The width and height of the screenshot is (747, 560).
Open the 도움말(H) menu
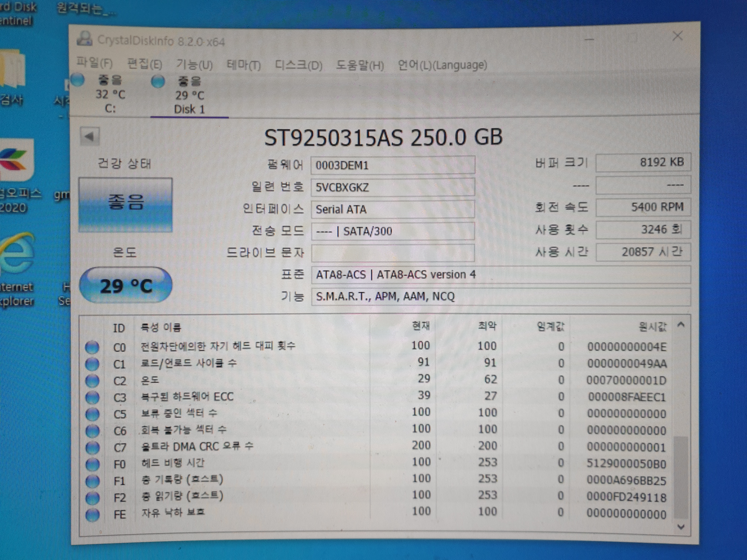(x=360, y=65)
